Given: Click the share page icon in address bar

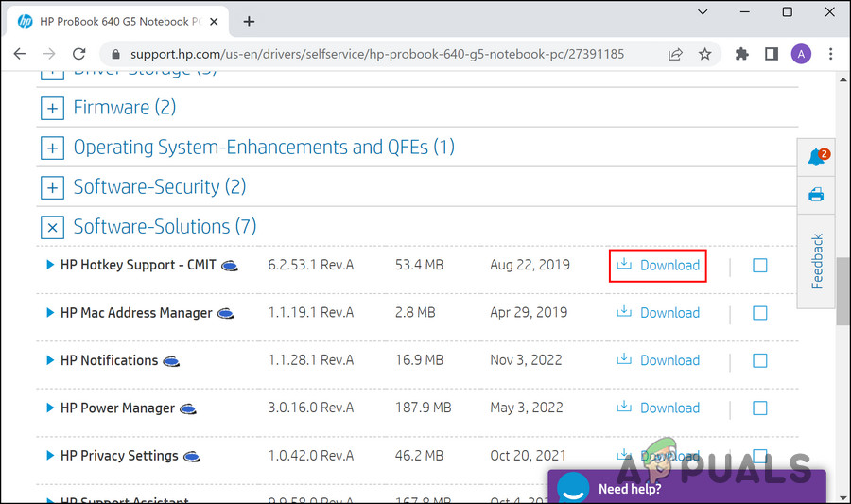Looking at the screenshot, I should [675, 54].
